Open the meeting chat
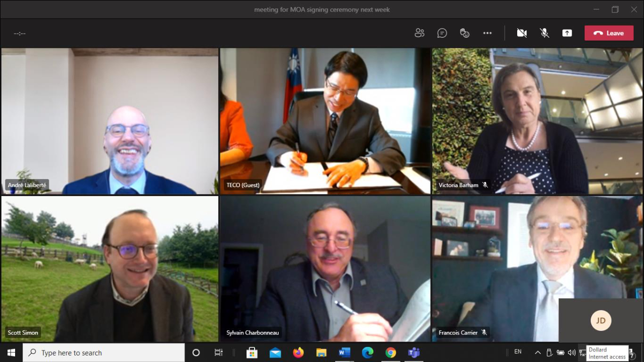Screen dimensions: 644x362 (x=442, y=33)
